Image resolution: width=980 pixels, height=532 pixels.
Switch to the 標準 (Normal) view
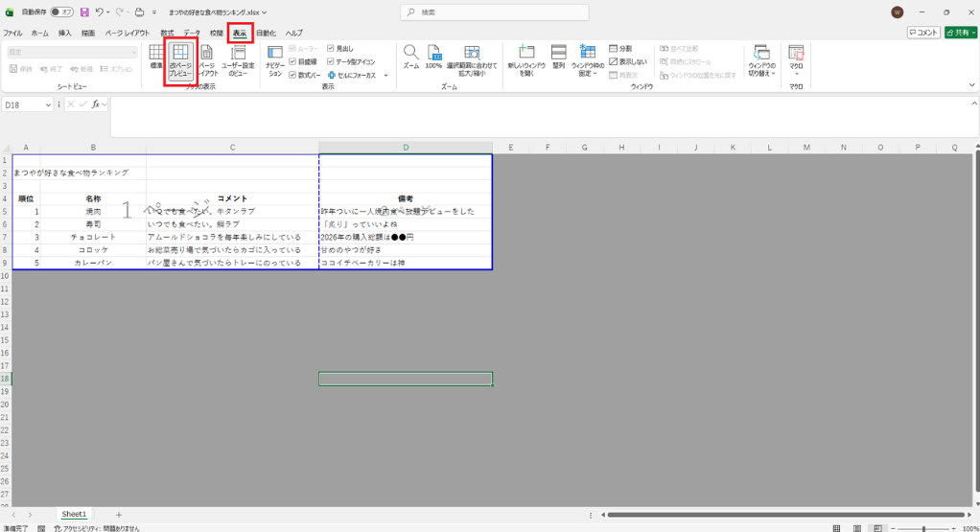(x=156, y=58)
